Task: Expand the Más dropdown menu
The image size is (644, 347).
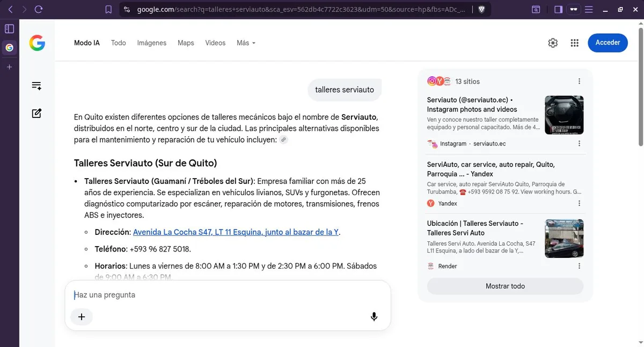Action: 246,43
